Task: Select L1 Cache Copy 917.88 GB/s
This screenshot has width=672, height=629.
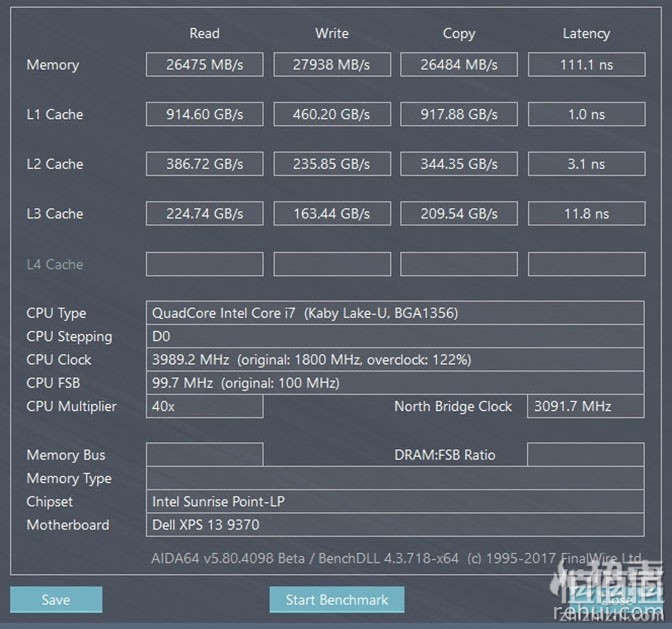Action: point(459,114)
